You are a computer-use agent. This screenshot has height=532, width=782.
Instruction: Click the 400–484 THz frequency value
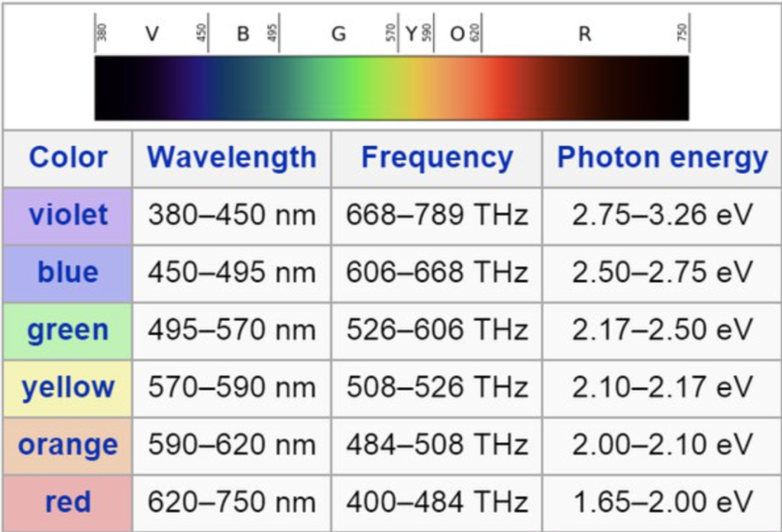[437, 502]
